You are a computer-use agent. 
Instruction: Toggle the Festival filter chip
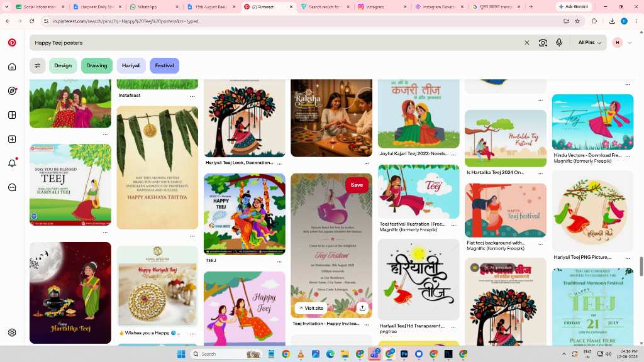coord(164,65)
